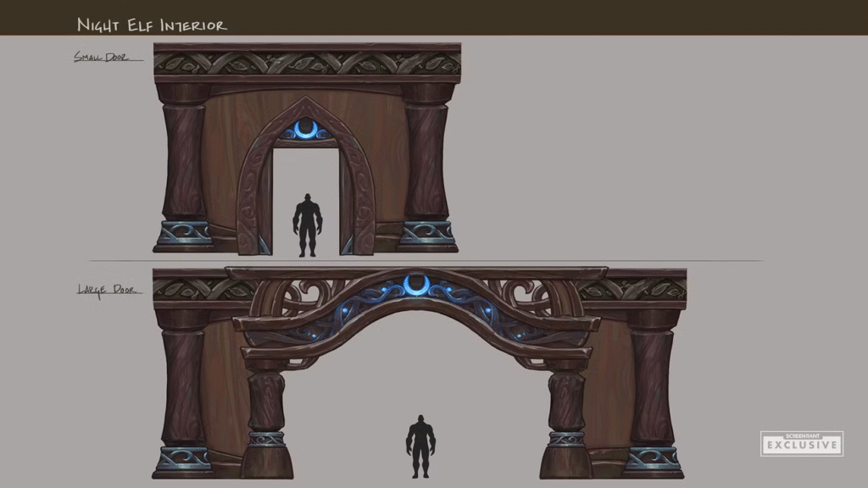Click the crescent moon atop the large arch
The width and height of the screenshot is (868, 488).
click(416, 284)
